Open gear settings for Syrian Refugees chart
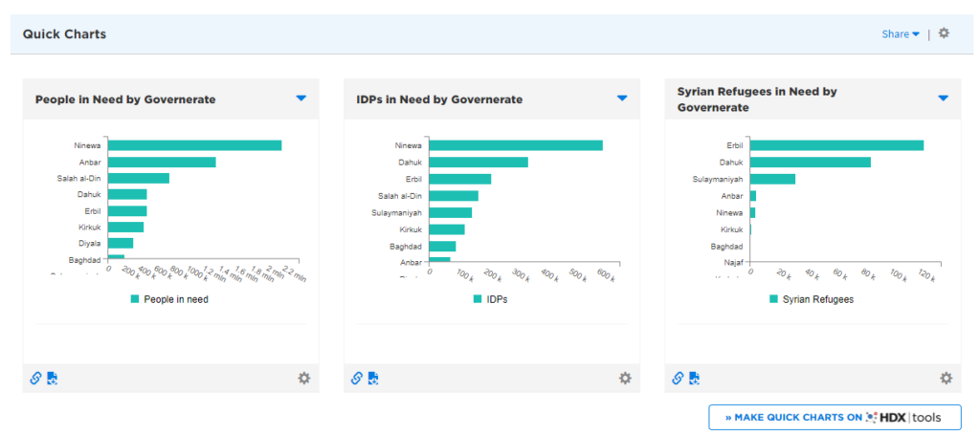Image resolution: width=980 pixels, height=435 pixels. click(x=946, y=378)
